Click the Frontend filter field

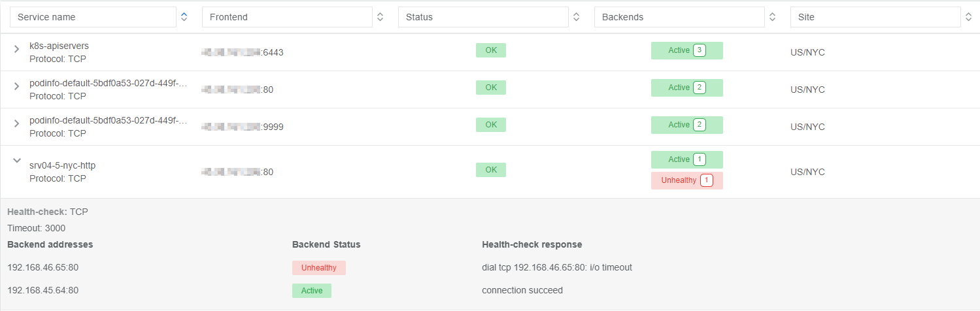pyautogui.click(x=287, y=17)
